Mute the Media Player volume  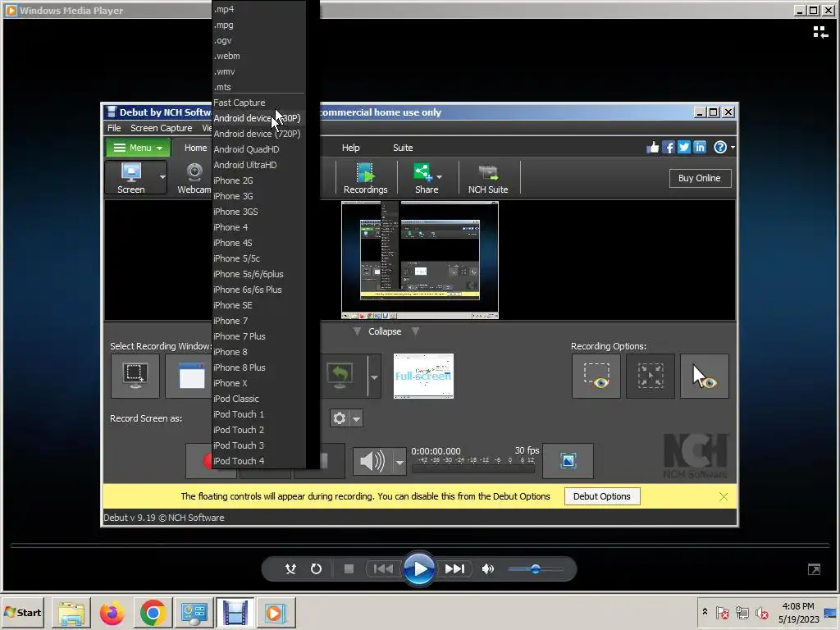(x=487, y=569)
